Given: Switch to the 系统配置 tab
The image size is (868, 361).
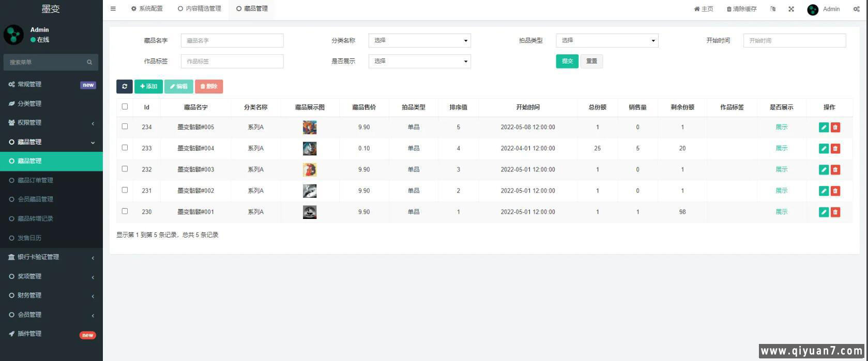Looking at the screenshot, I should pyautogui.click(x=147, y=9).
